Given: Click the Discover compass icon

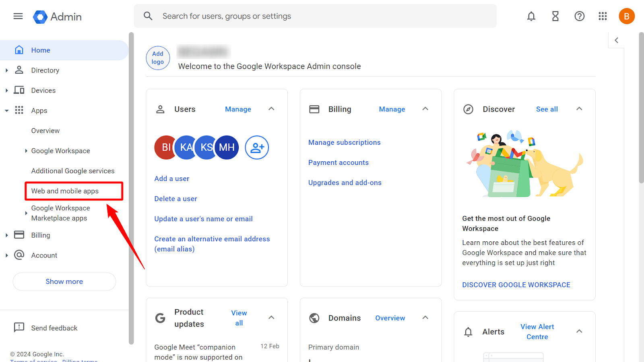Looking at the screenshot, I should 468,109.
